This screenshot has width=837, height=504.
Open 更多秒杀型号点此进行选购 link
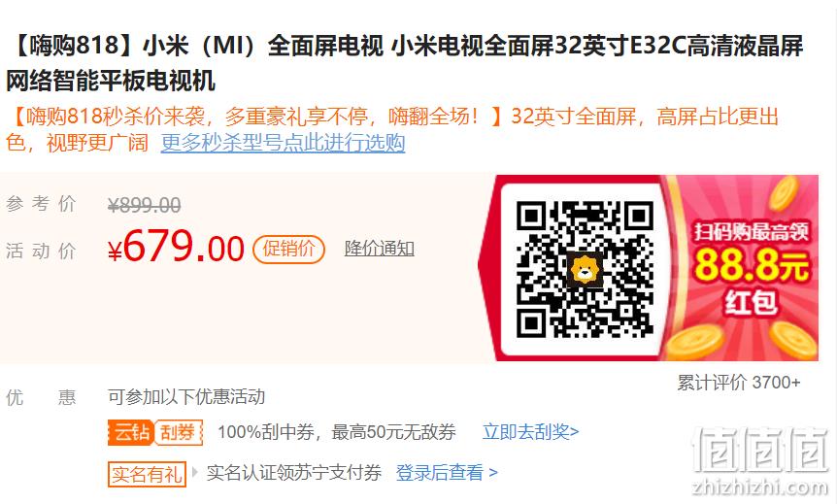[283, 143]
